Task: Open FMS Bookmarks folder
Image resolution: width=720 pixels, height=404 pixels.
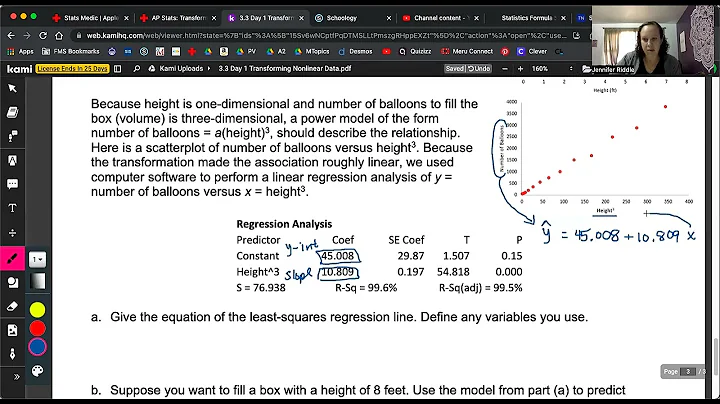Action: coord(71,51)
